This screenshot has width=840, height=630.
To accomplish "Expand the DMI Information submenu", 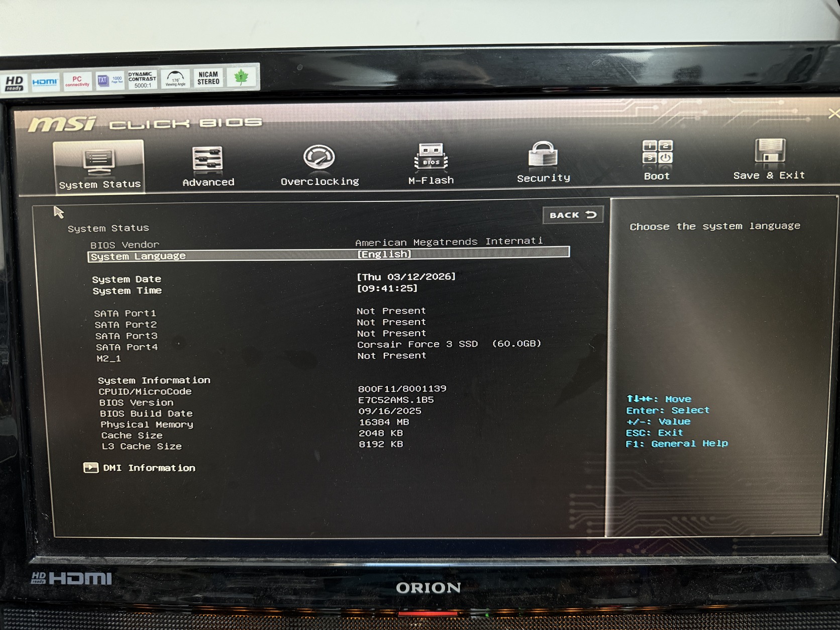I will 149,468.
